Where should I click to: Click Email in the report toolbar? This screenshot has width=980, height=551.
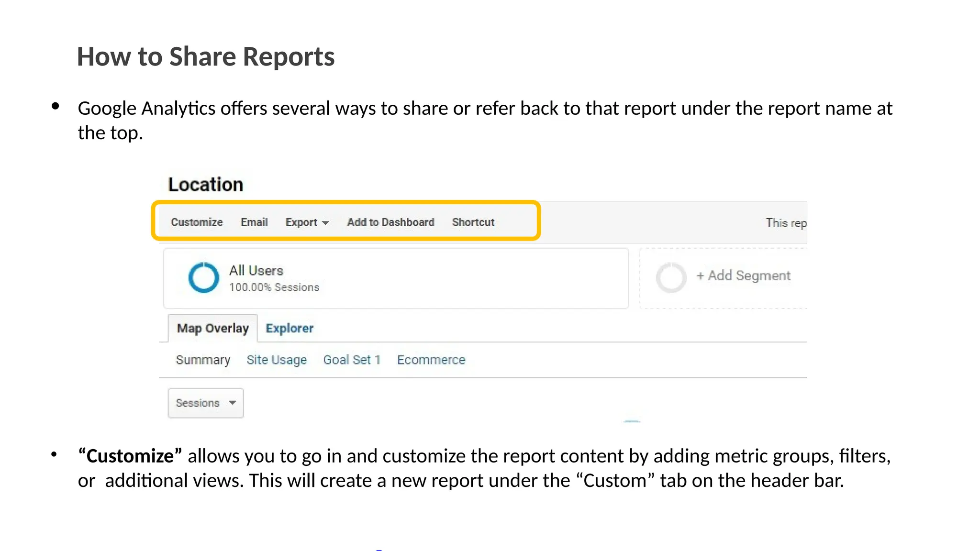point(254,222)
